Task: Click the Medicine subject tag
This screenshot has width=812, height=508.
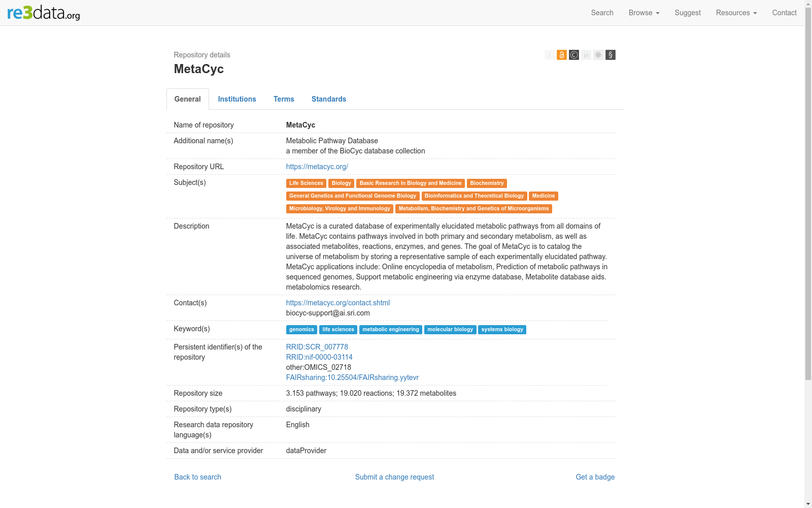Action: point(544,196)
